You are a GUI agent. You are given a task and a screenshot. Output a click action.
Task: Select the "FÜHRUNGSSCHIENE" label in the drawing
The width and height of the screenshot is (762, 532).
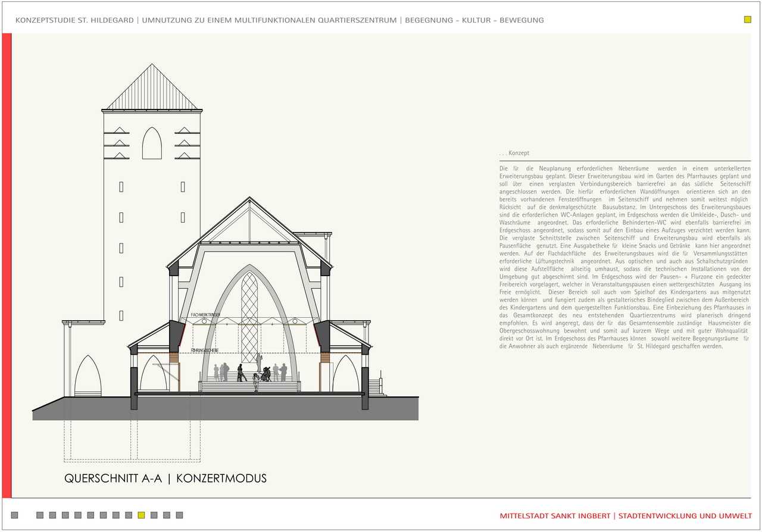206,351
